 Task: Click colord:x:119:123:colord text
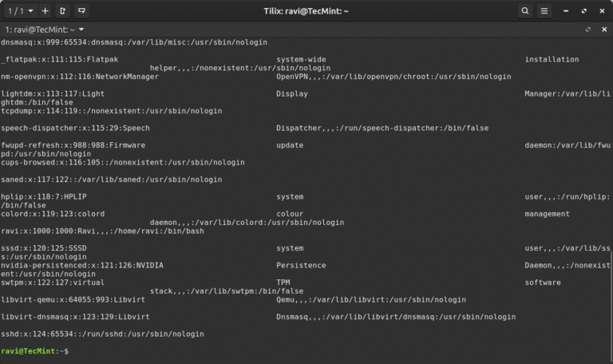click(x=53, y=214)
